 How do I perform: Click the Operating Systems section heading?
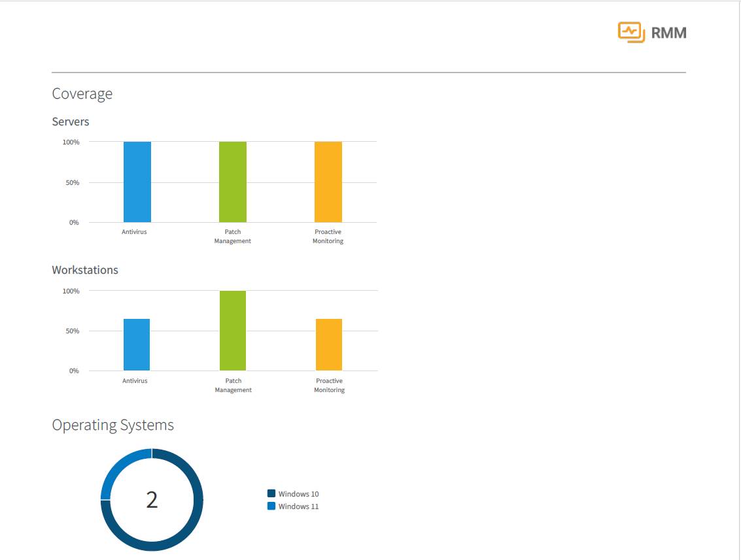pyautogui.click(x=113, y=425)
